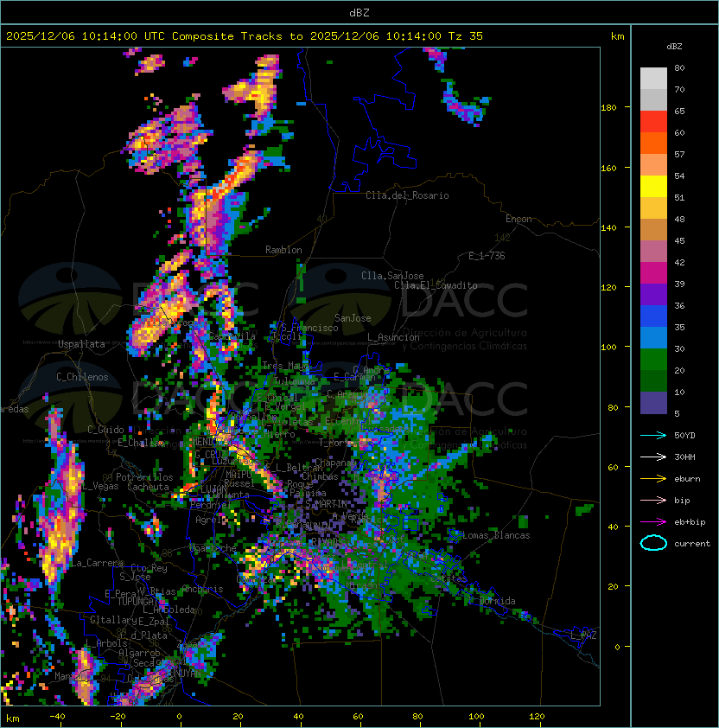This screenshot has height=728, width=719.
Task: Click the '140' tick on right km axis
Action: (608, 228)
